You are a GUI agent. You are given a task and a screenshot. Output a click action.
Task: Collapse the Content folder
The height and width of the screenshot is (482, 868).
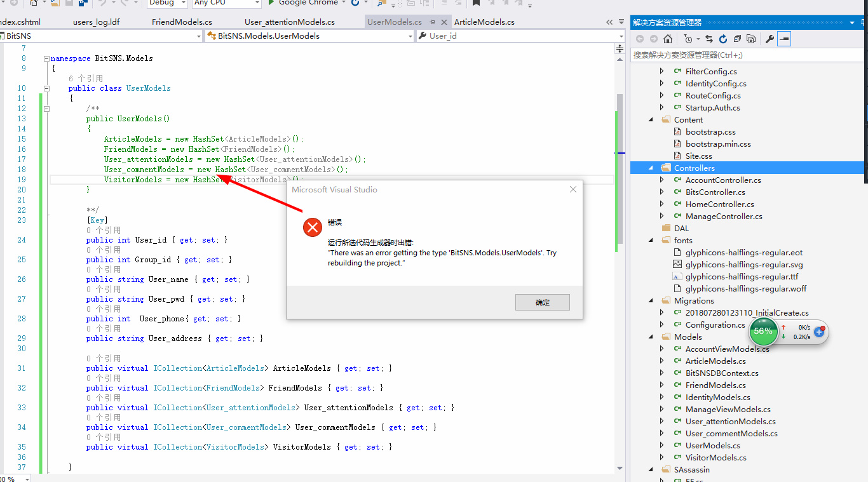click(x=651, y=119)
